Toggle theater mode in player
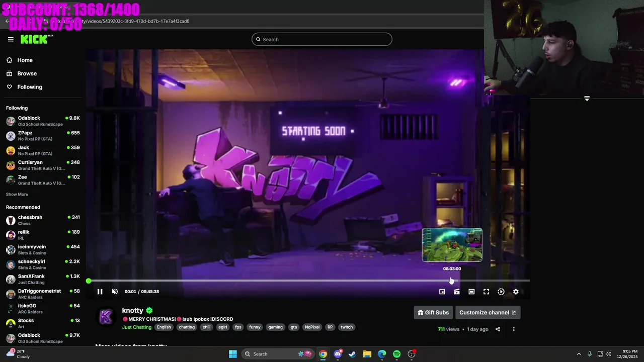This screenshot has width=644, height=362. 471,292
